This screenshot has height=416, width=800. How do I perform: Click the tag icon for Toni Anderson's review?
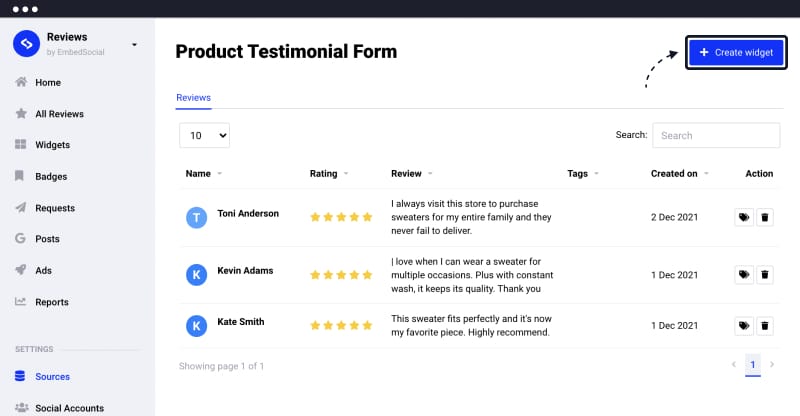click(x=744, y=217)
